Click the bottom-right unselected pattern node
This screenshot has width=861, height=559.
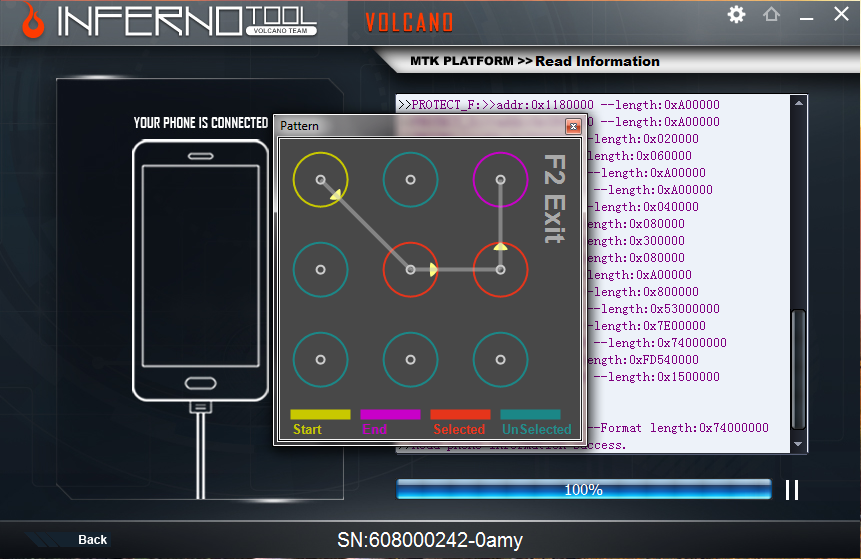(500, 360)
